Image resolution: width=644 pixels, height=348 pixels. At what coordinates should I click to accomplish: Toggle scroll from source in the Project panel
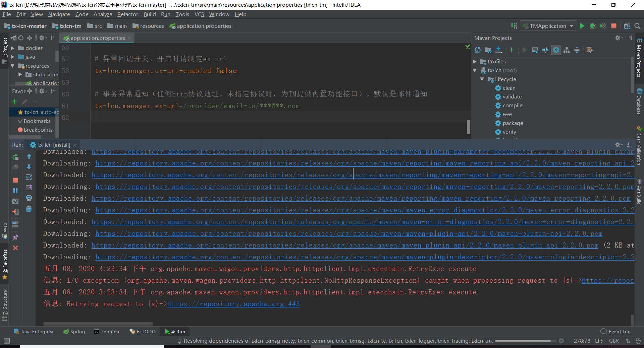(21, 38)
